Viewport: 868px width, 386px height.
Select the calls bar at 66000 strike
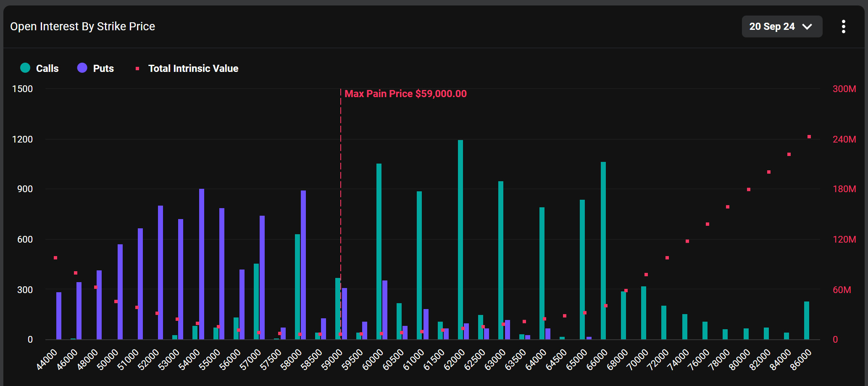point(603,251)
